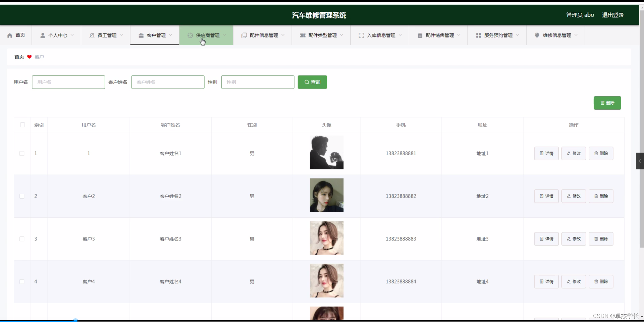This screenshot has height=322, width=644.
Task: Click the 员工管理 staff icon
Action: tap(91, 35)
